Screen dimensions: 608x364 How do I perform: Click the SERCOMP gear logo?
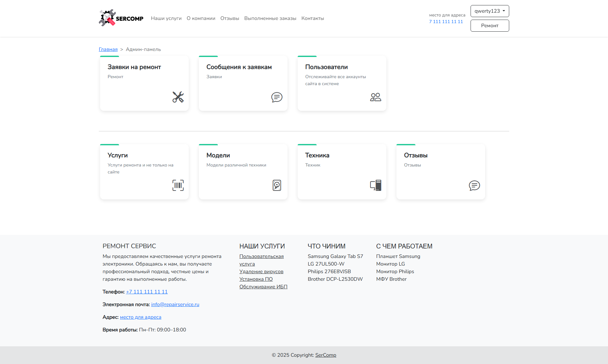(x=108, y=18)
